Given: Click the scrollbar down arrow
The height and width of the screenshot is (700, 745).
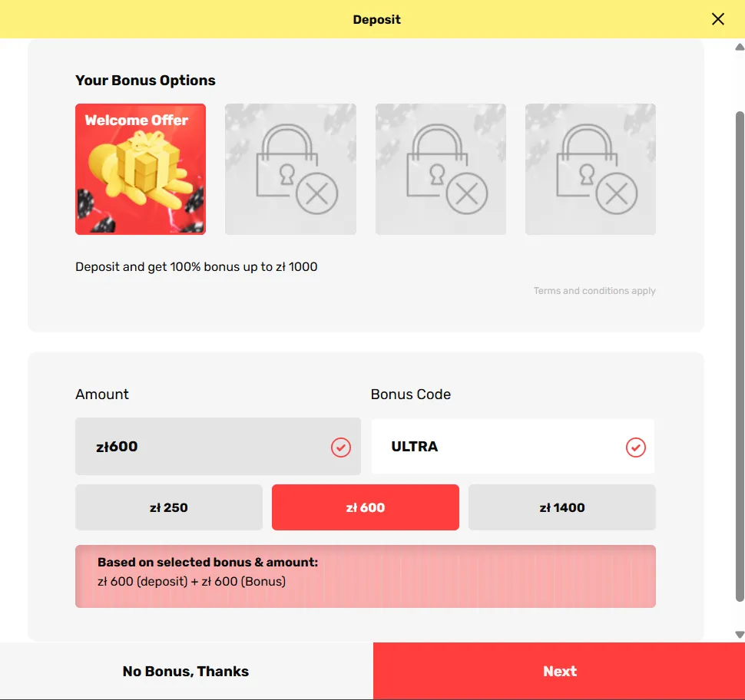Looking at the screenshot, I should (740, 635).
